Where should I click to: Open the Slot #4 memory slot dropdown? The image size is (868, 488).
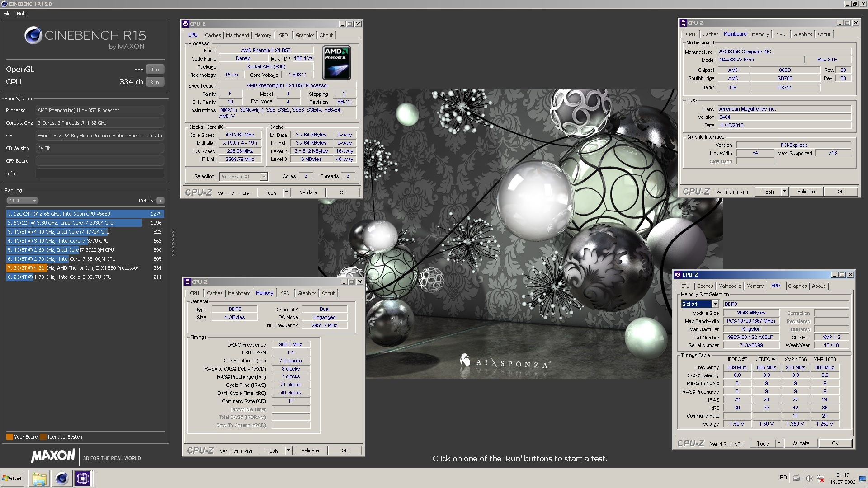(715, 304)
